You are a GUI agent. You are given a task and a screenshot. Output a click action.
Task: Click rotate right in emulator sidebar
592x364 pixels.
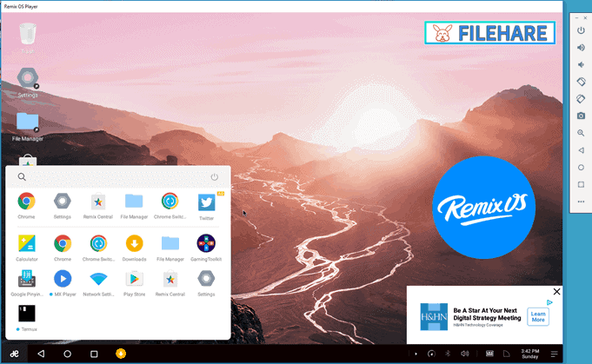(581, 99)
